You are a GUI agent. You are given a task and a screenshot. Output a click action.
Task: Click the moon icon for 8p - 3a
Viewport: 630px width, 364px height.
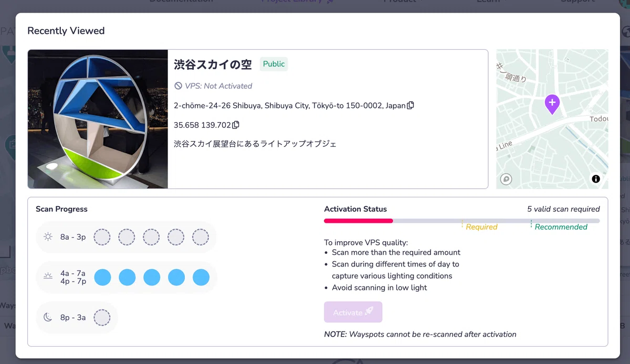pyautogui.click(x=48, y=317)
